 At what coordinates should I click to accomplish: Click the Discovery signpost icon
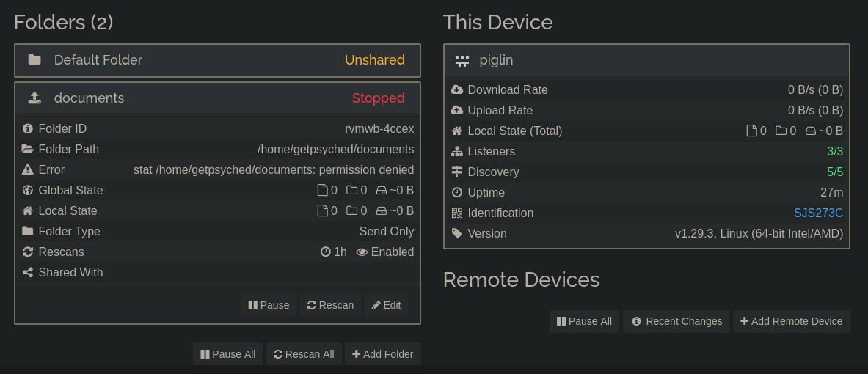[456, 172]
